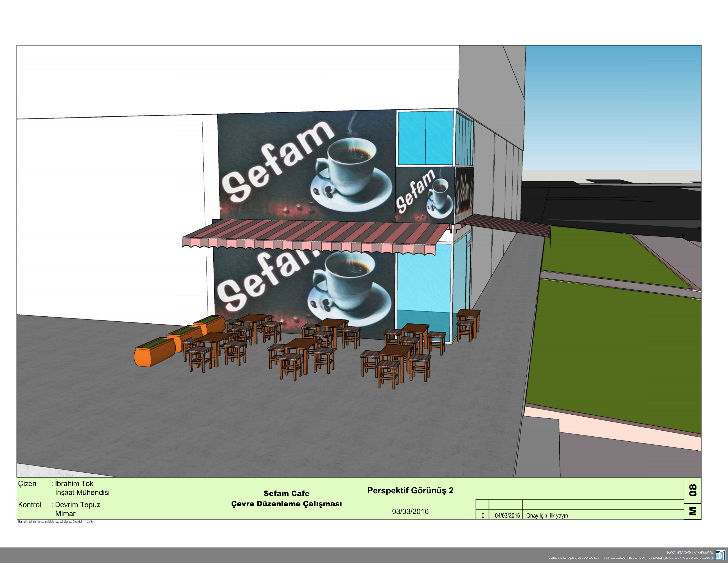Click the sheet number 08 box
The height and width of the screenshot is (563, 728).
(x=693, y=490)
